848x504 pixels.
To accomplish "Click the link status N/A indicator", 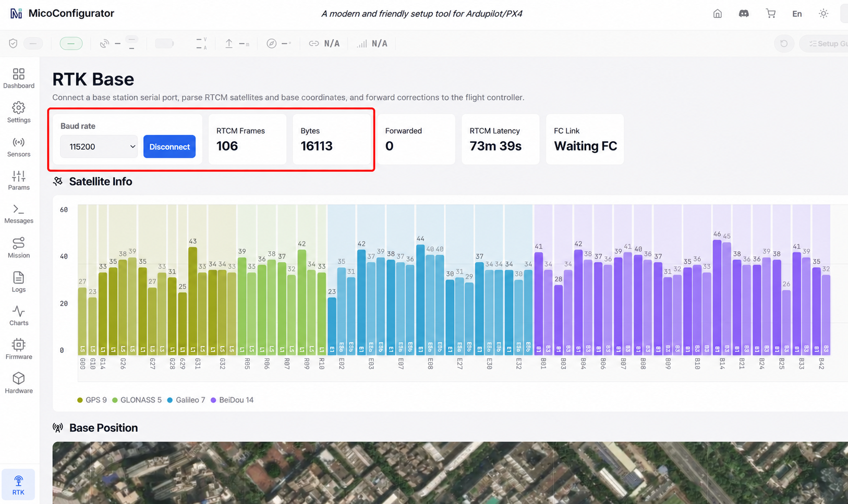I will tap(324, 44).
